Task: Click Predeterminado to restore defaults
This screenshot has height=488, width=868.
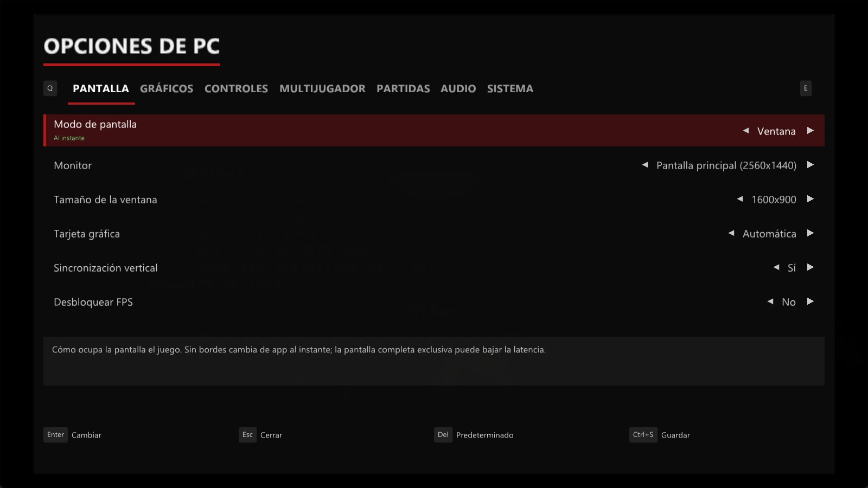Action: pyautogui.click(x=484, y=435)
